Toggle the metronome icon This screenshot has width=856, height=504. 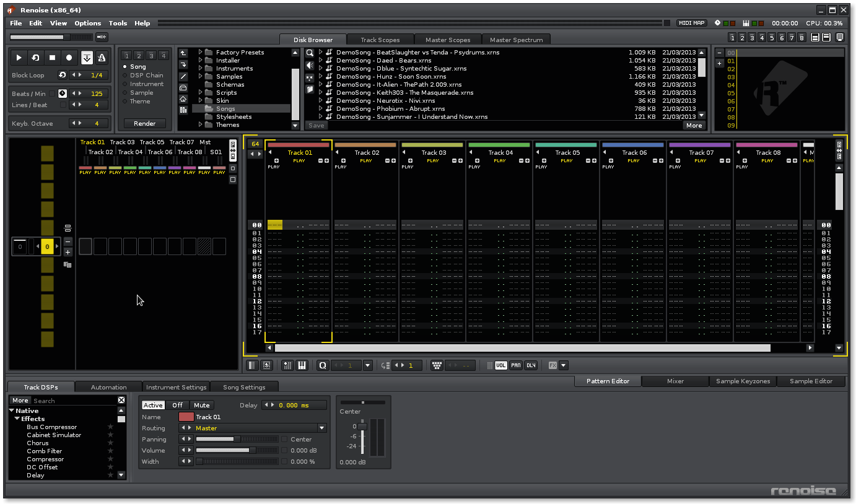tap(102, 58)
